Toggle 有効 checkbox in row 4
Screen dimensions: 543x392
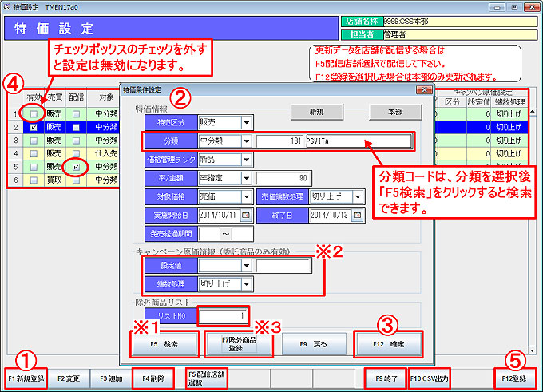point(34,153)
